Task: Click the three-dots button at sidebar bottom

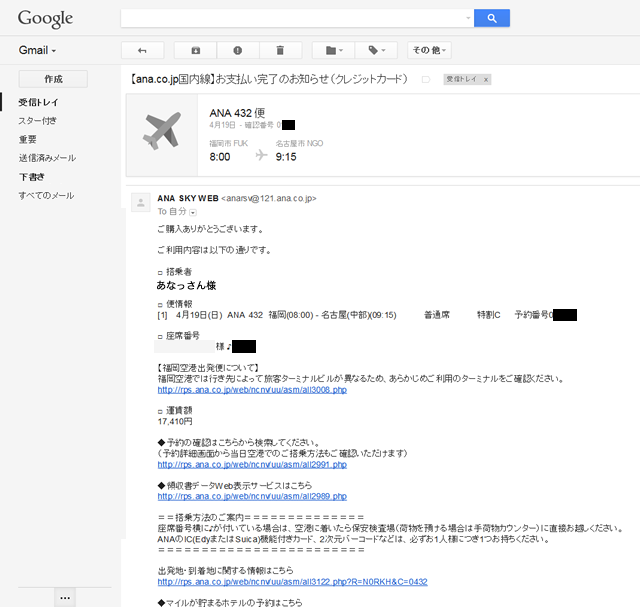Action: tap(65, 598)
